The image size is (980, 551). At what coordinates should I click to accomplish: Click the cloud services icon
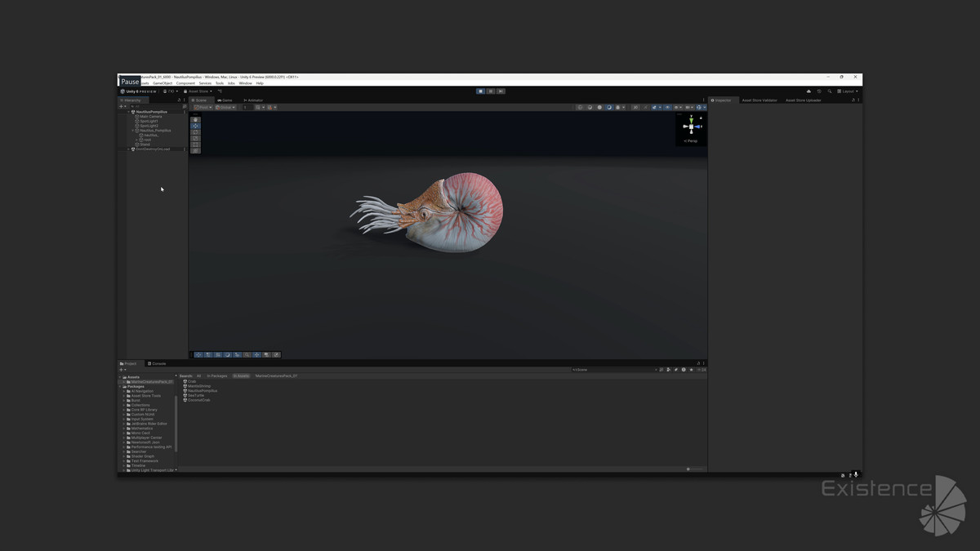coord(808,91)
